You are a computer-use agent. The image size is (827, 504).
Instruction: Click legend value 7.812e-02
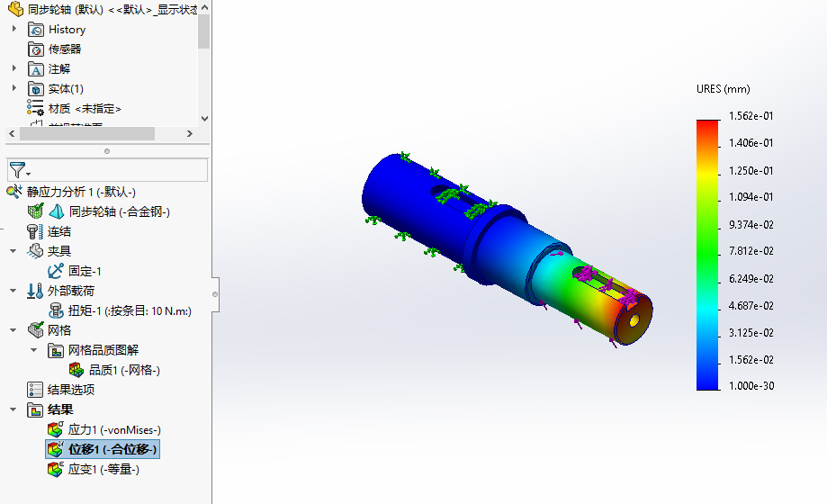pyautogui.click(x=751, y=251)
